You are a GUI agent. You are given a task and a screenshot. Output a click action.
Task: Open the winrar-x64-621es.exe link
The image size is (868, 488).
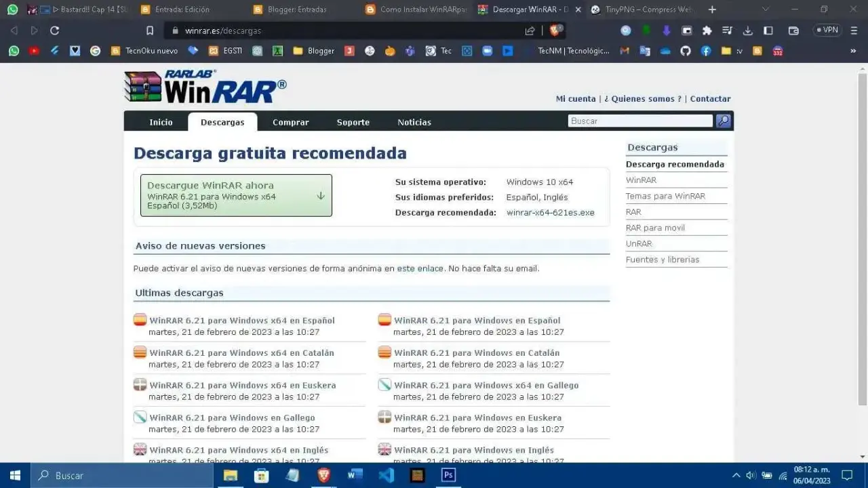[550, 212]
